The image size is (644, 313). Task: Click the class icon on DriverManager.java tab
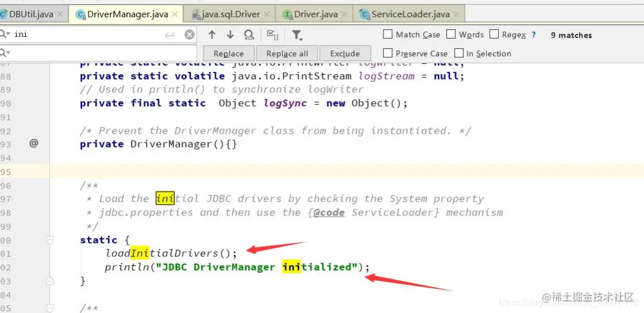click(x=81, y=15)
